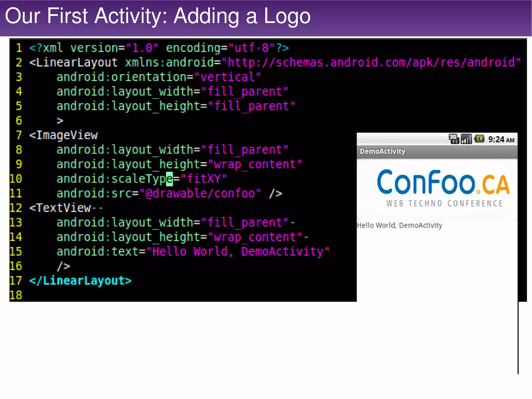Click the signal strength bars icon
The image size is (532, 399).
466,139
